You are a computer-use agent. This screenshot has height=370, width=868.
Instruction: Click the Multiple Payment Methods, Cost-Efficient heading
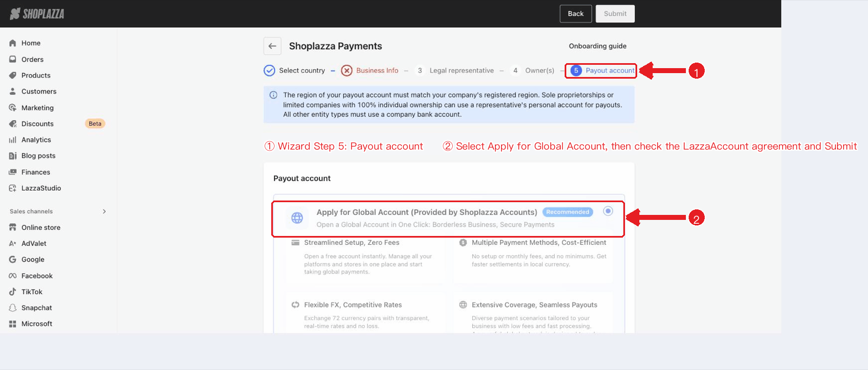pyautogui.click(x=539, y=243)
